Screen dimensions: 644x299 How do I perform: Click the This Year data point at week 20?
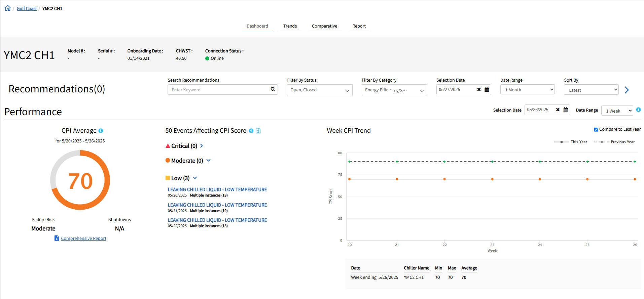350,179
